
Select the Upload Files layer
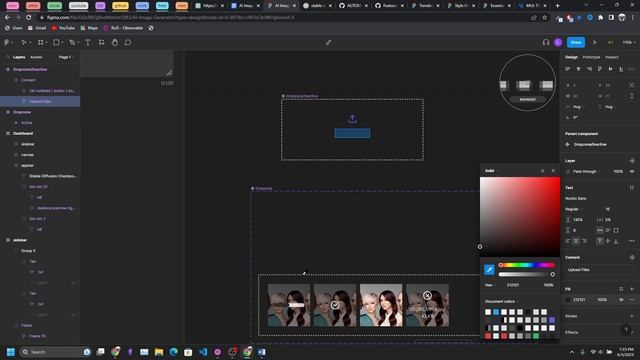40,101
